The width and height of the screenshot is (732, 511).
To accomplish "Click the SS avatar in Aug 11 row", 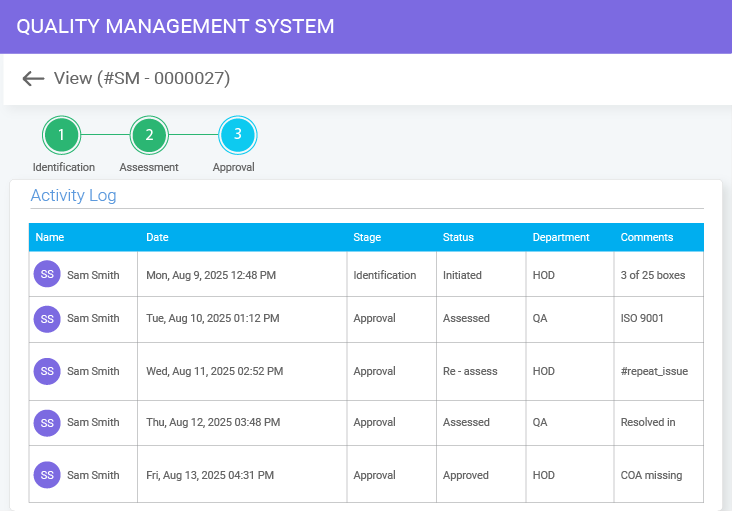I will [47, 371].
